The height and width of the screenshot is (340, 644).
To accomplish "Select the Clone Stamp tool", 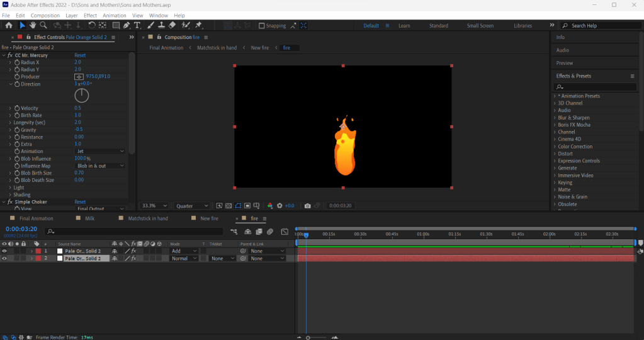I will (x=162, y=25).
